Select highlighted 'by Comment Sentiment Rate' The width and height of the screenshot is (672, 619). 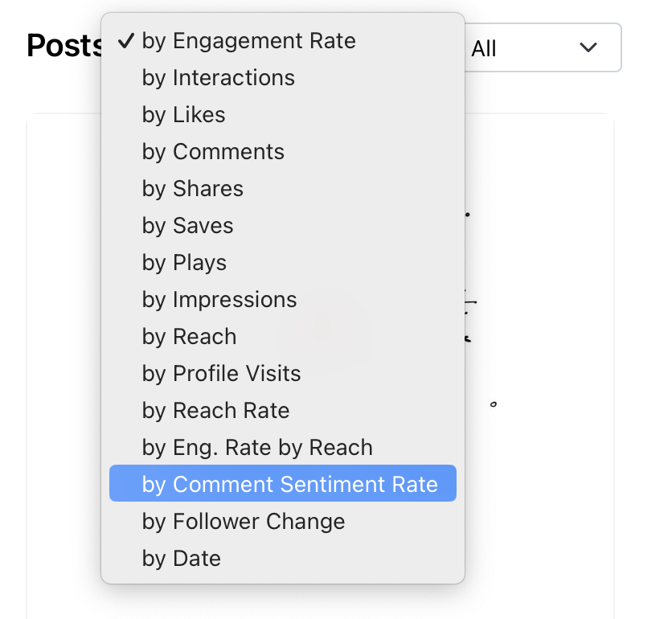pos(289,485)
